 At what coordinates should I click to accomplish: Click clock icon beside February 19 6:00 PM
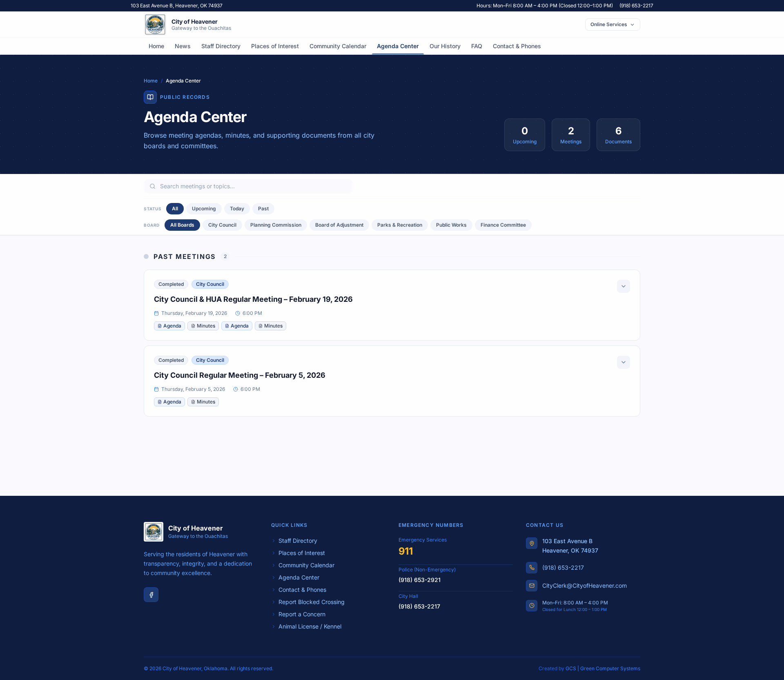click(x=238, y=313)
